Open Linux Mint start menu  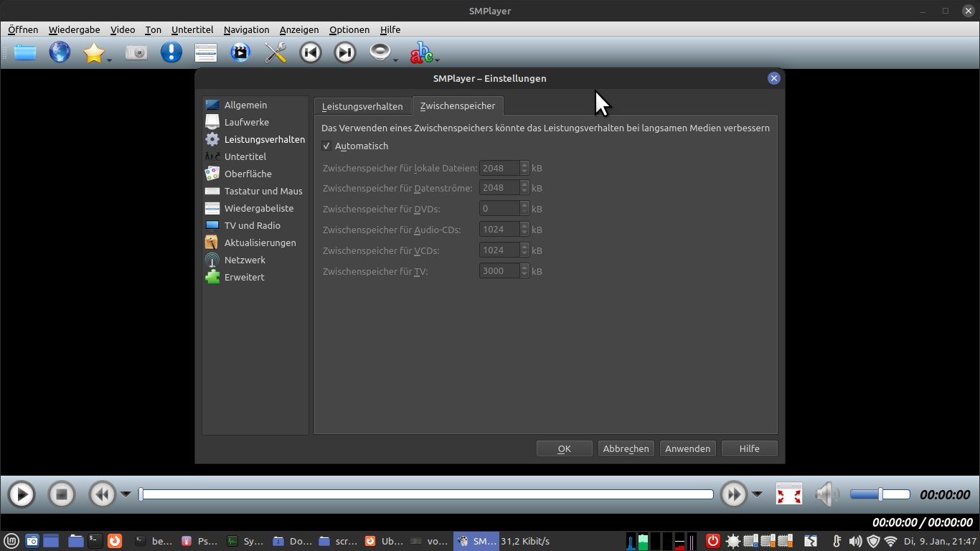point(11,541)
